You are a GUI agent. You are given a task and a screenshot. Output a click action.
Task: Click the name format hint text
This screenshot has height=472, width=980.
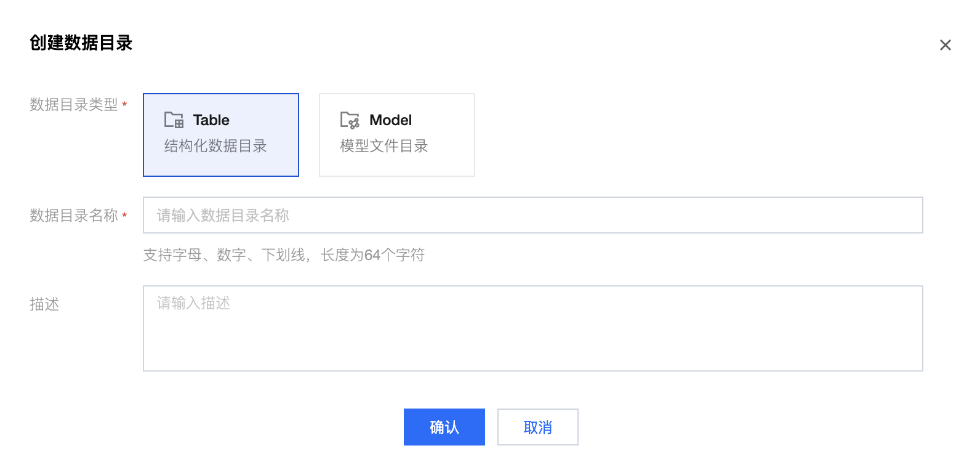(284, 255)
